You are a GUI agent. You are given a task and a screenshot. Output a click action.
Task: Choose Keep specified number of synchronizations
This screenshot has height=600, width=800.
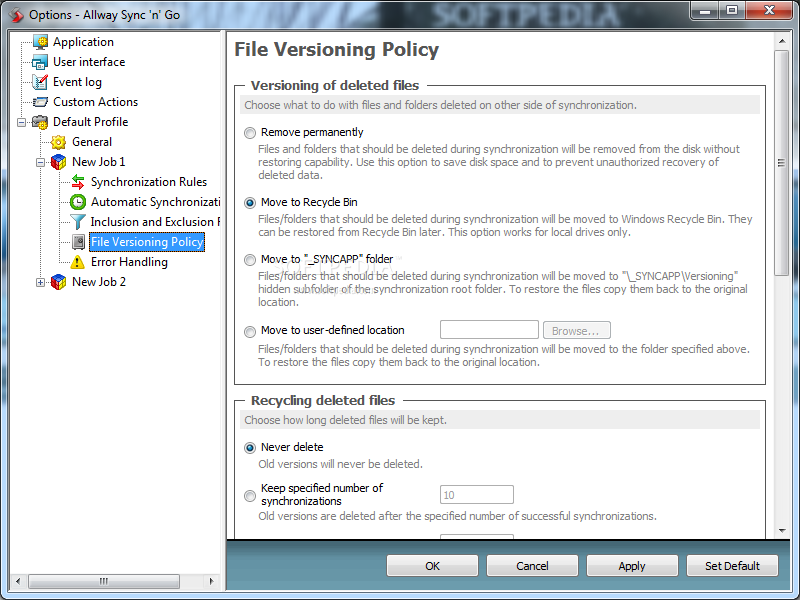point(249,495)
